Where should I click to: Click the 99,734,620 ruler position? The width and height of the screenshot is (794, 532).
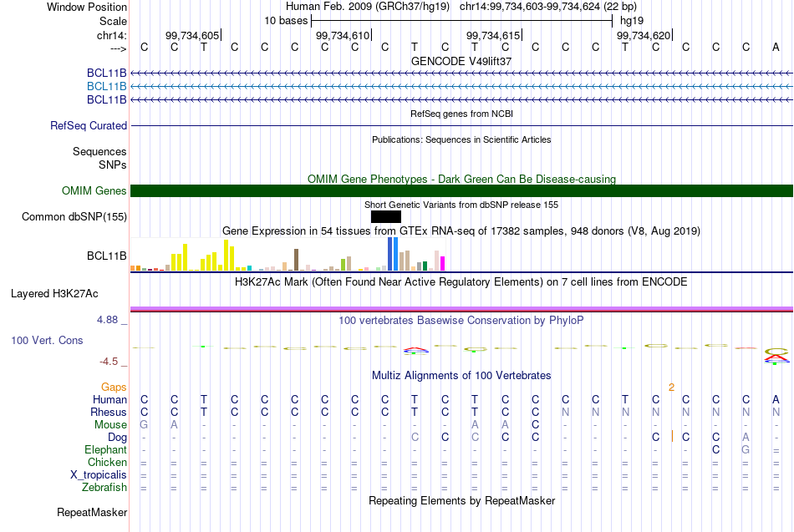pyautogui.click(x=643, y=35)
